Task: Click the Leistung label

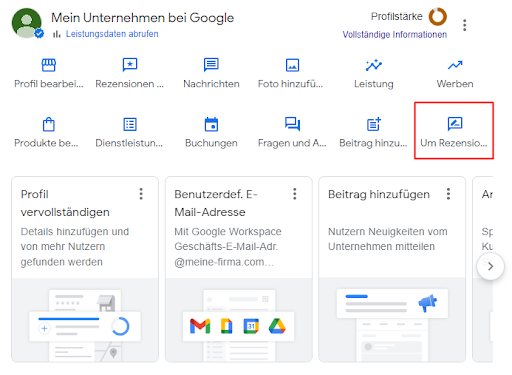Action: pyautogui.click(x=374, y=84)
